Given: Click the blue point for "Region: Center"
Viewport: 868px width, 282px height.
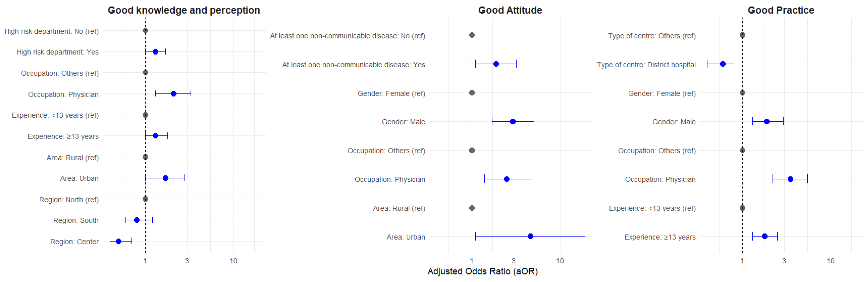Looking at the screenshot, I should click(119, 241).
